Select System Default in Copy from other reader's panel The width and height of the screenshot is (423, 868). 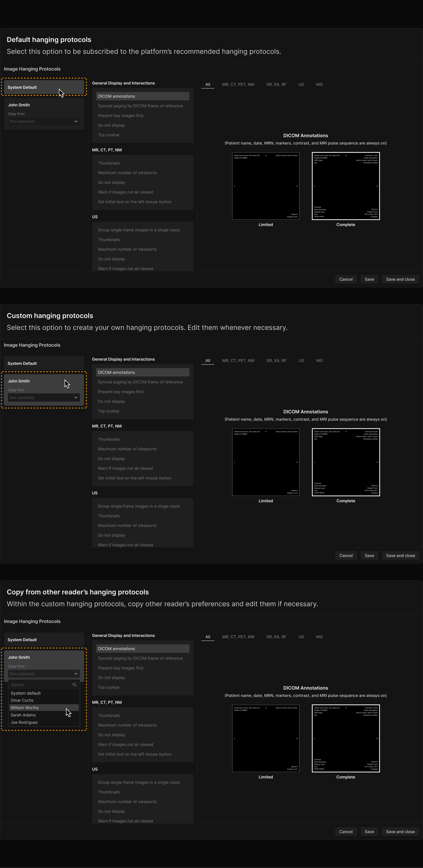(x=44, y=639)
